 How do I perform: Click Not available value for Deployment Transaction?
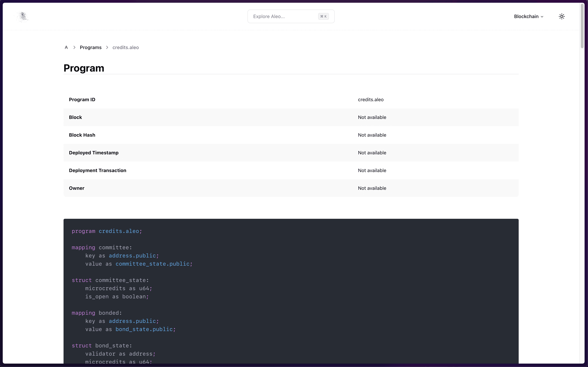tap(372, 170)
